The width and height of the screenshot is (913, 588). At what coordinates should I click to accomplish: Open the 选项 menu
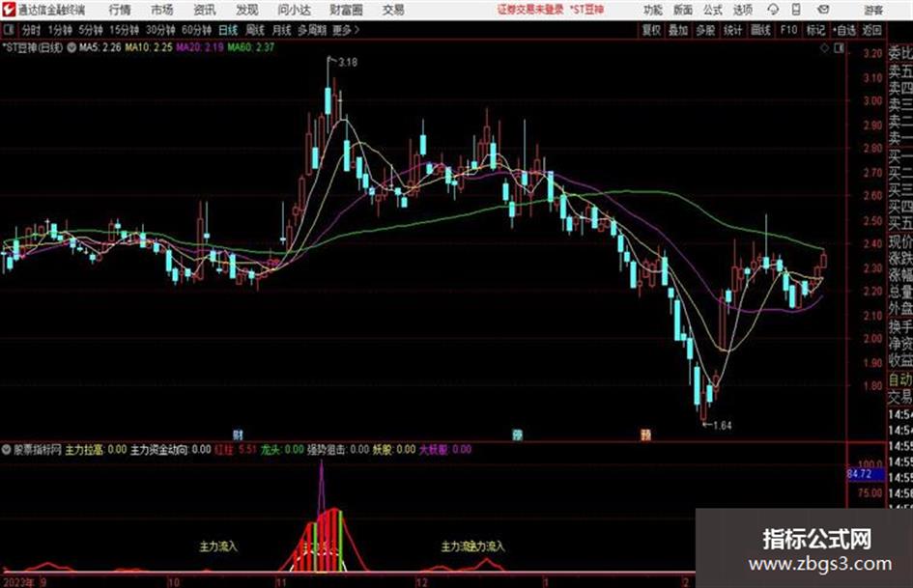pyautogui.click(x=743, y=10)
